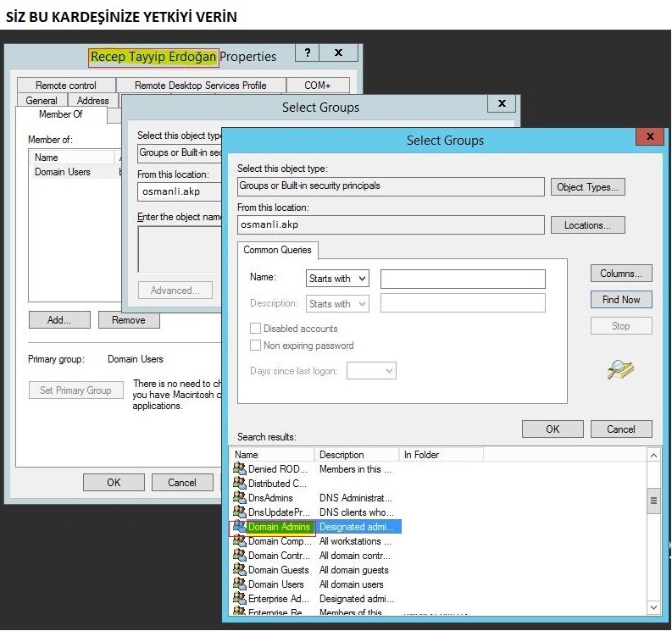Viewport: 672px width, 631px height.
Task: Sort results by Description column header
Action: (x=357, y=455)
